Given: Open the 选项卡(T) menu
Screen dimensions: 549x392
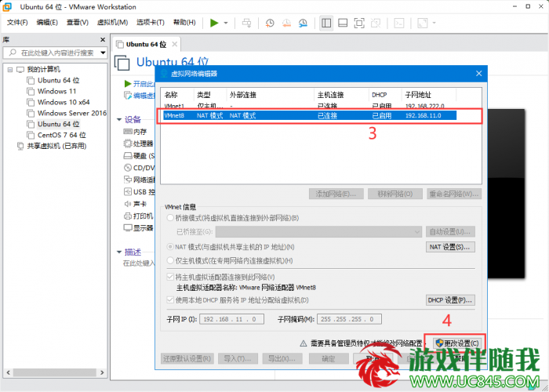Looking at the screenshot, I should click(x=151, y=23).
